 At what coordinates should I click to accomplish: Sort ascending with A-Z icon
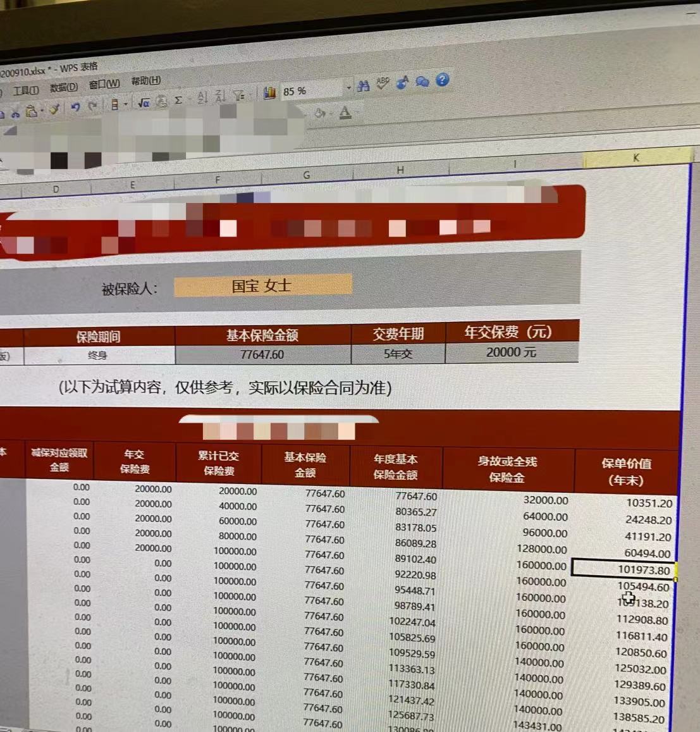pos(202,97)
